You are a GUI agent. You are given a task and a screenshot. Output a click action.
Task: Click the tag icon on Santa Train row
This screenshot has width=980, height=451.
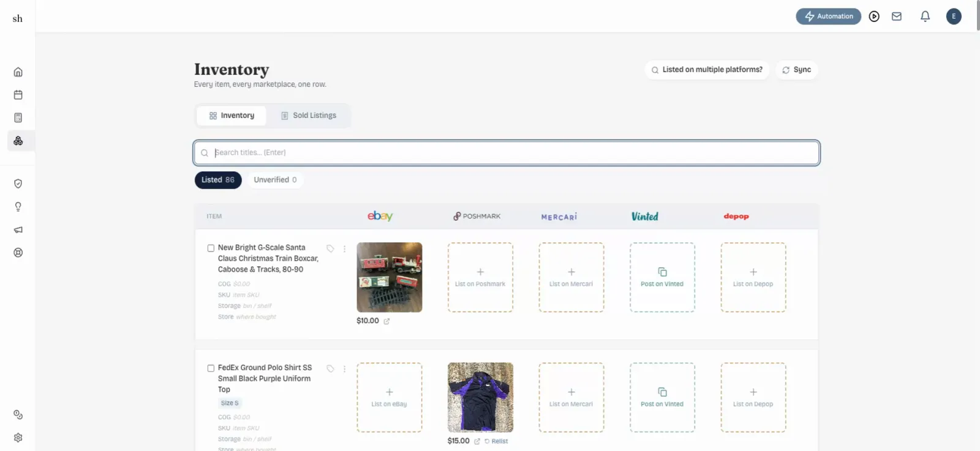click(x=330, y=248)
